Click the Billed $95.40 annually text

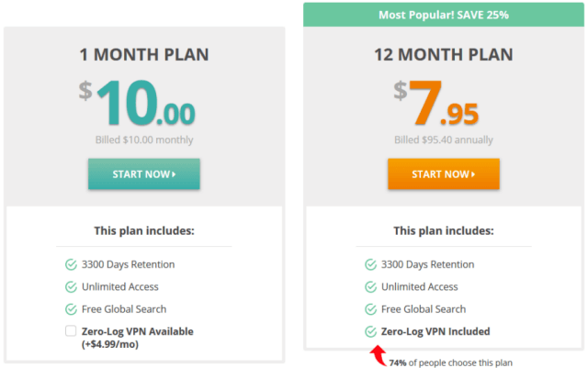[x=444, y=139]
